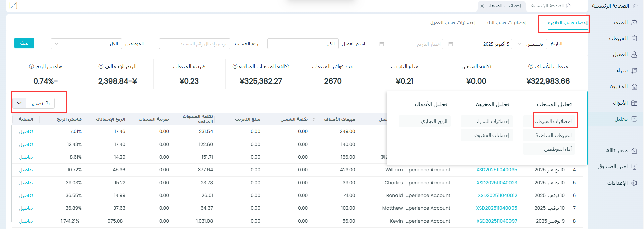Image resolution: width=644 pixels, height=229 pixels.
Task: Switch to إحصائيات حسب العميل tab
Action: tap(453, 23)
